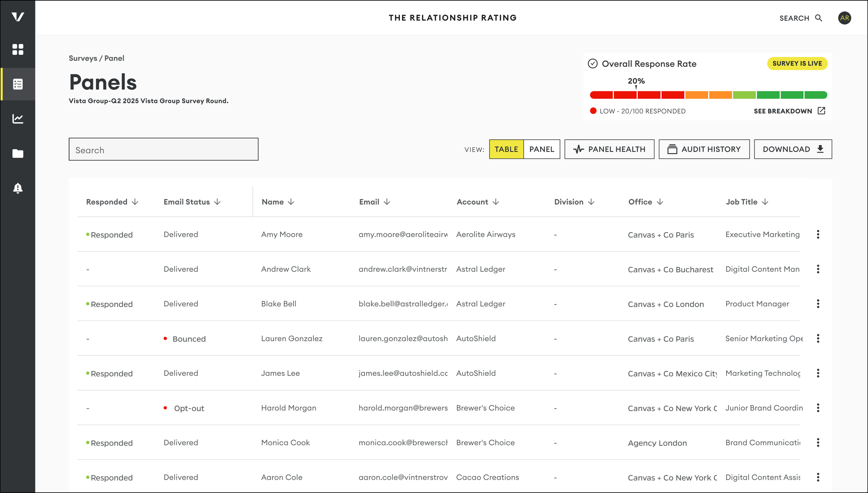Open row options menu for Lauren Gonzalez
The width and height of the screenshot is (868, 493).
818,339
